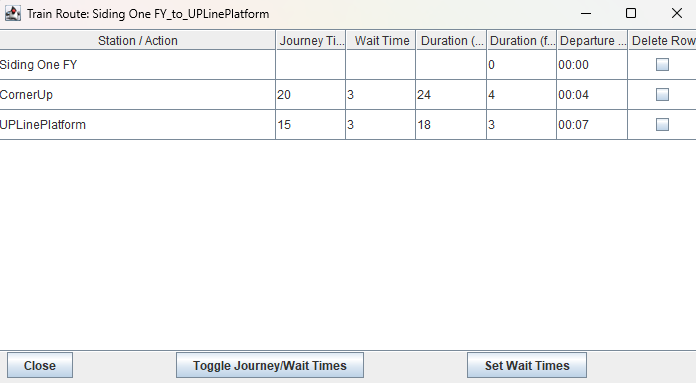This screenshot has height=383, width=696.
Task: Maximize the Train Route window
Action: pyautogui.click(x=631, y=13)
